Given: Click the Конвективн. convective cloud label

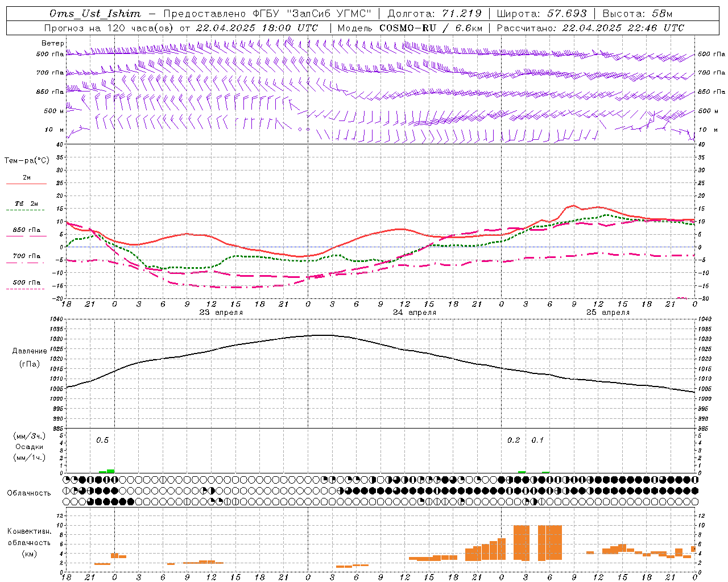Looking at the screenshot, I should (x=29, y=531).
